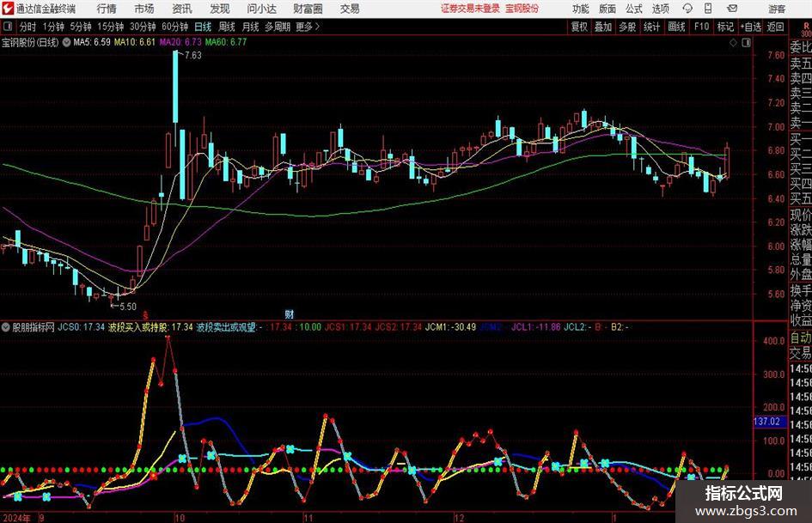Click the MA10: 6.61 indicator label

pyautogui.click(x=135, y=42)
